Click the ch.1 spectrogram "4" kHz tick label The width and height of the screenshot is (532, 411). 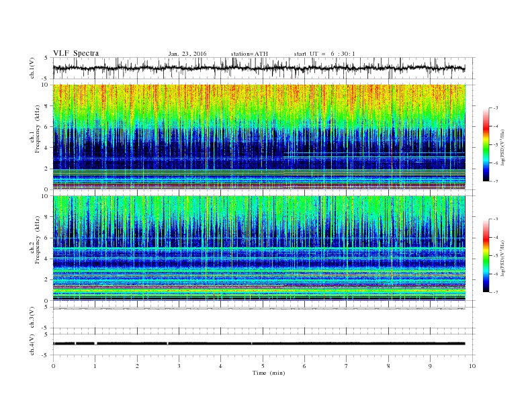pos(46,148)
